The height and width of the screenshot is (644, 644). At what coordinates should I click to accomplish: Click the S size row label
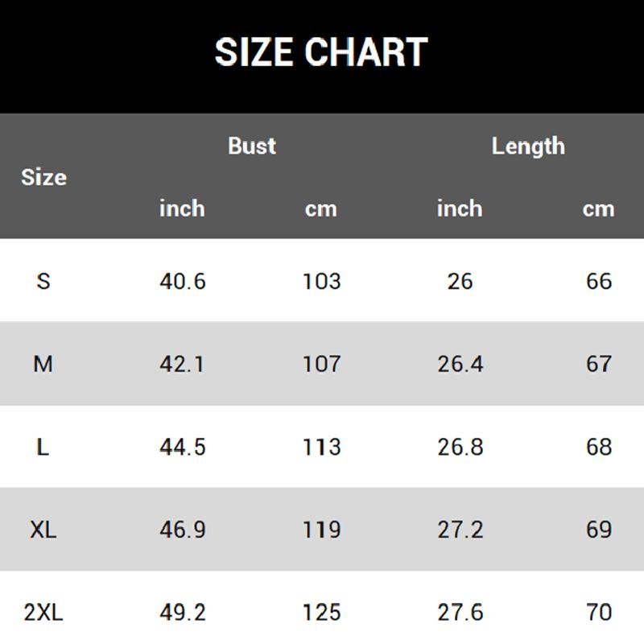[x=43, y=281]
